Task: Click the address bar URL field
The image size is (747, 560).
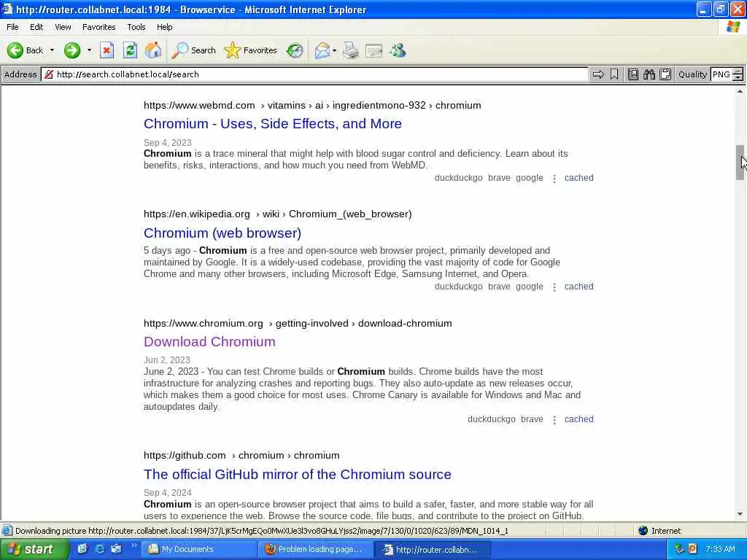Action: pyautogui.click(x=314, y=74)
